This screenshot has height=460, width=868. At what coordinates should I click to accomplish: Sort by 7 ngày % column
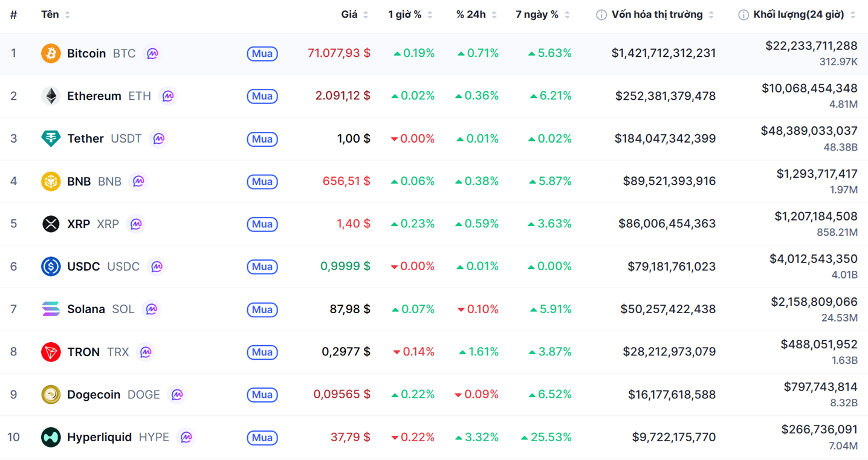coord(543,15)
